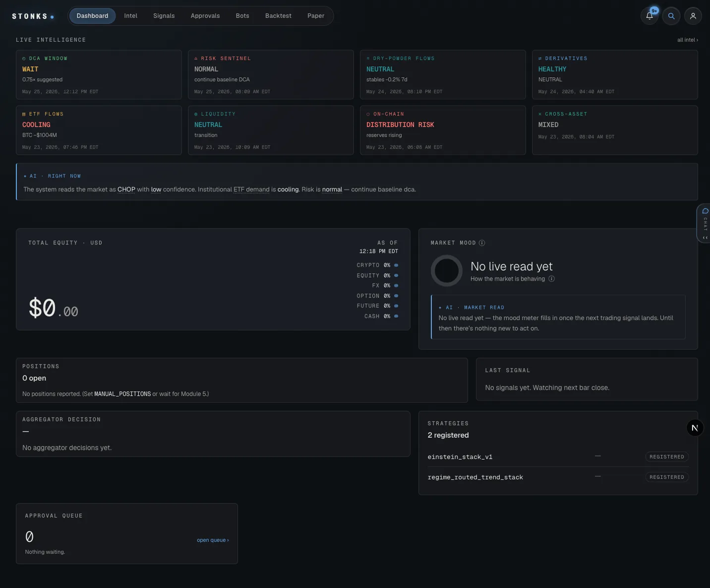
Task: Click the ETF Flows bar icon
Action: (24, 114)
